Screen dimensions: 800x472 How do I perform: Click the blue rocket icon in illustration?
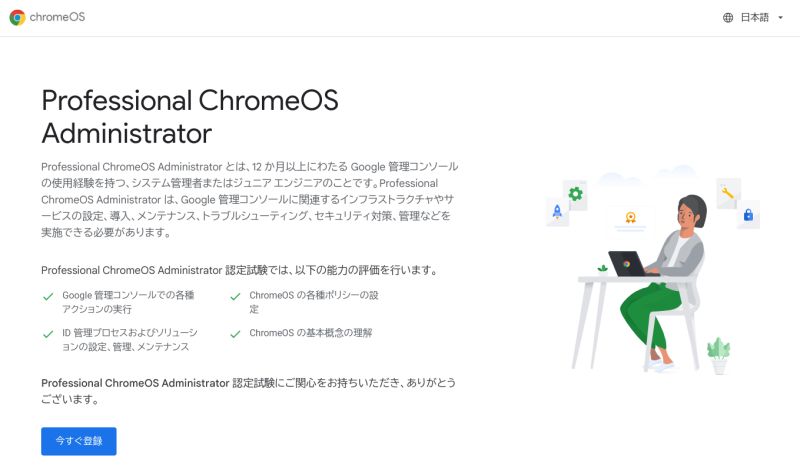[x=557, y=212]
